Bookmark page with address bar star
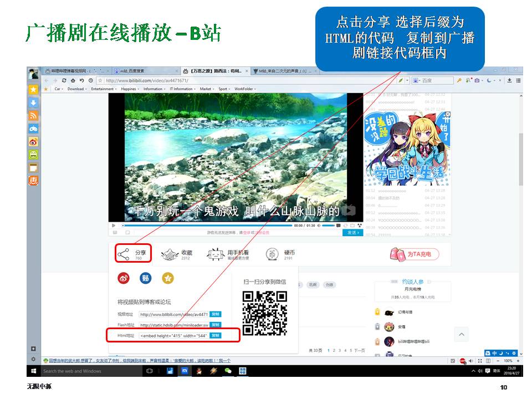532x399 pixels. [x=100, y=80]
